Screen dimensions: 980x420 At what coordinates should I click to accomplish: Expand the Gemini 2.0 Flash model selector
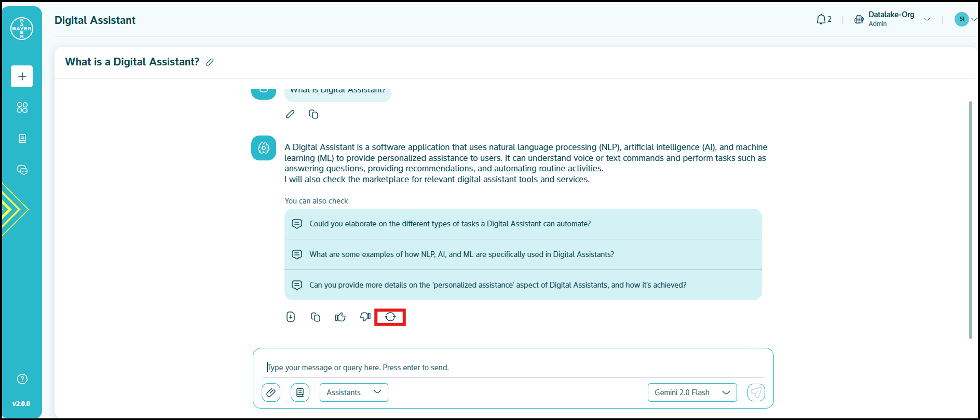[692, 392]
